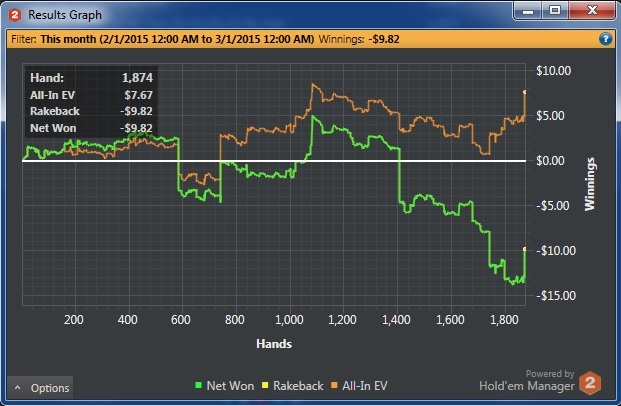Click the 1,000 hands axis label
The width and height of the screenshot is (621, 406).
click(290, 319)
